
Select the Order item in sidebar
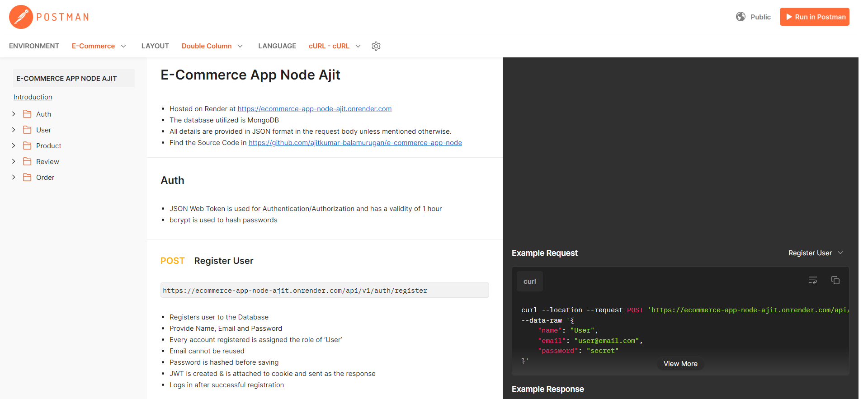45,178
